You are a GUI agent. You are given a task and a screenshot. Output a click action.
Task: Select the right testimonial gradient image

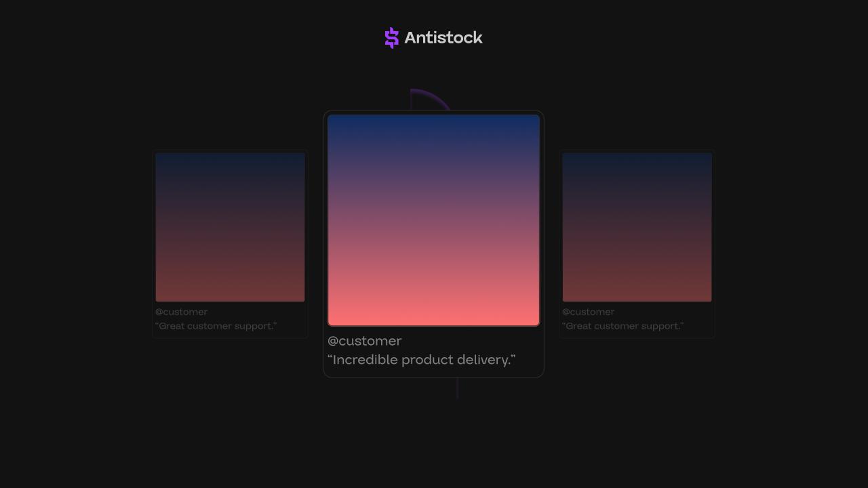tap(637, 227)
